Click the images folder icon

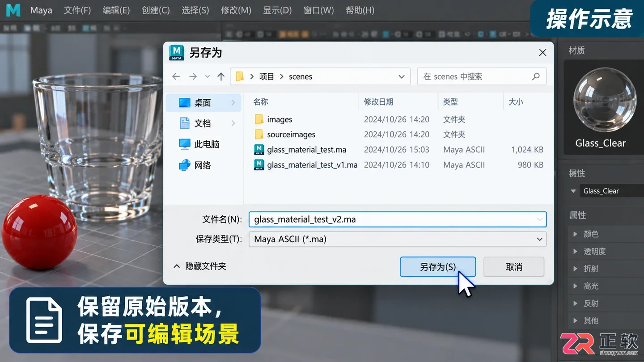(259, 119)
